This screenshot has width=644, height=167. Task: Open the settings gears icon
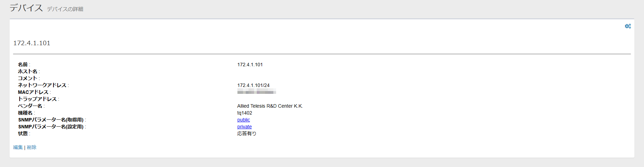point(628,26)
